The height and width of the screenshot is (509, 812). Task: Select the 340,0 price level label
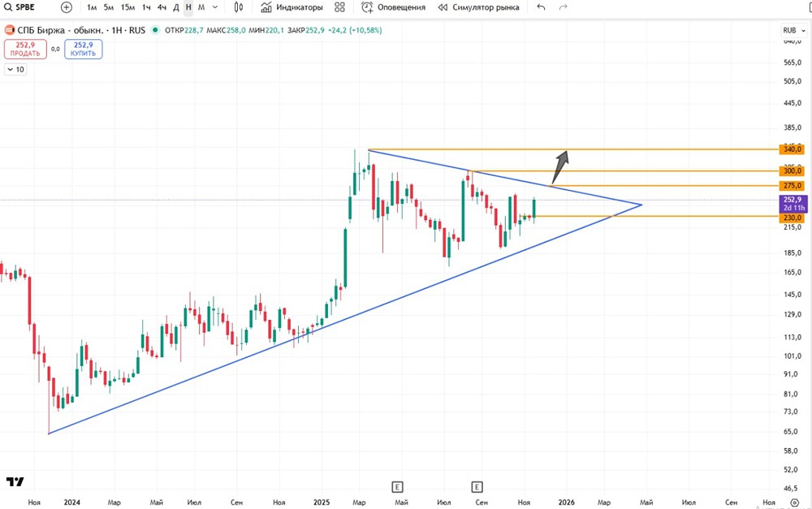(793, 149)
